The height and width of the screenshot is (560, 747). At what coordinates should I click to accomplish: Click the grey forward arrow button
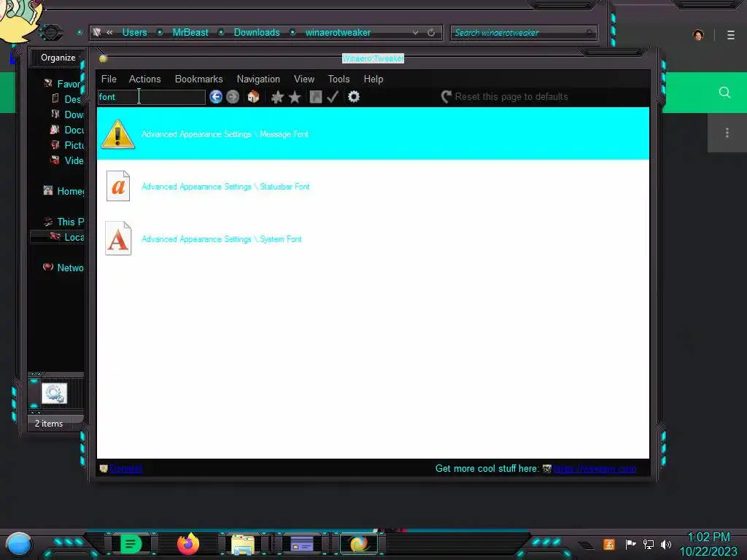click(233, 97)
